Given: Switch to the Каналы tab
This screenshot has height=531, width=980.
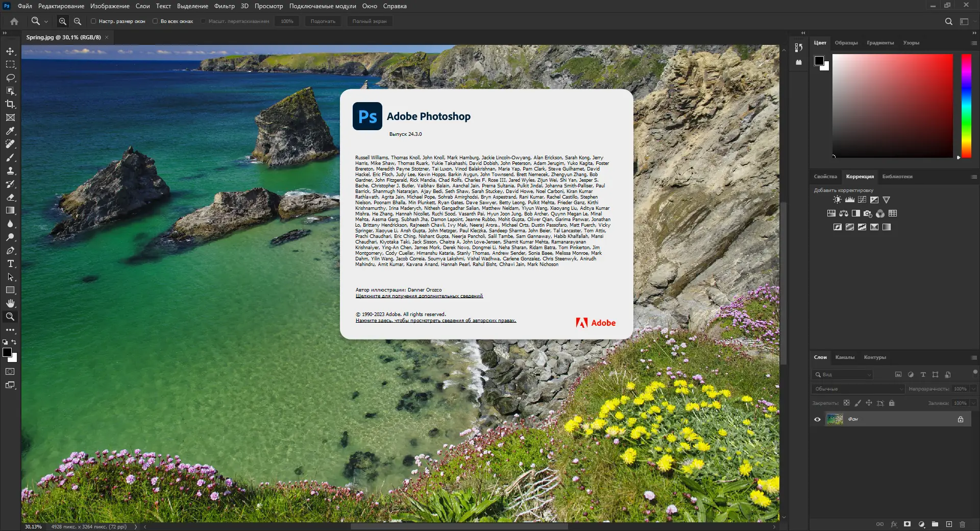Looking at the screenshot, I should click(x=846, y=357).
